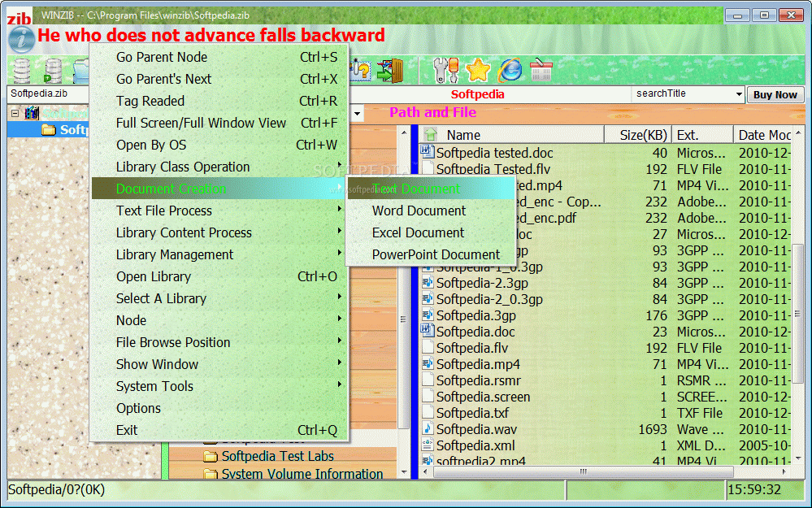This screenshot has height=508, width=812.
Task: Select Open Library menu item
Action: click(219, 277)
